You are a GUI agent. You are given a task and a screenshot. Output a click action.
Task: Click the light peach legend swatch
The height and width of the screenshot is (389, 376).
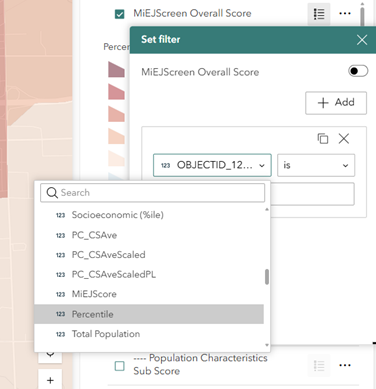[116, 136]
